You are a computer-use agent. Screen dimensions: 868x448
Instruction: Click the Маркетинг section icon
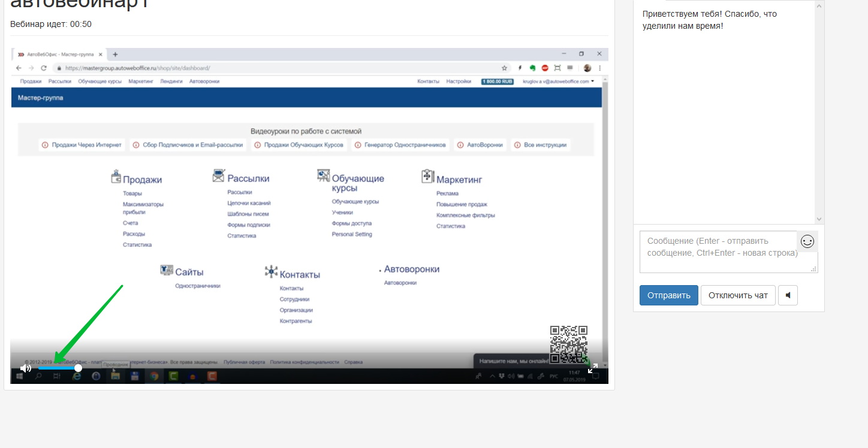coord(427,176)
